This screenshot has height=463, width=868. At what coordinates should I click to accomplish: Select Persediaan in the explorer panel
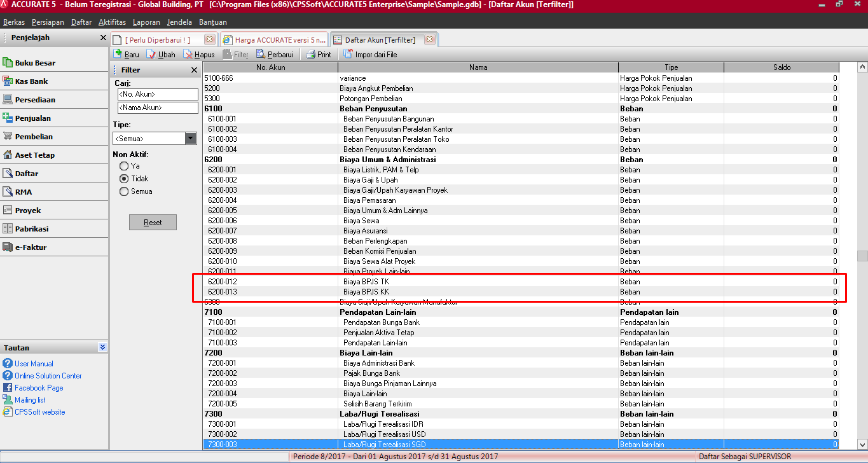point(35,100)
